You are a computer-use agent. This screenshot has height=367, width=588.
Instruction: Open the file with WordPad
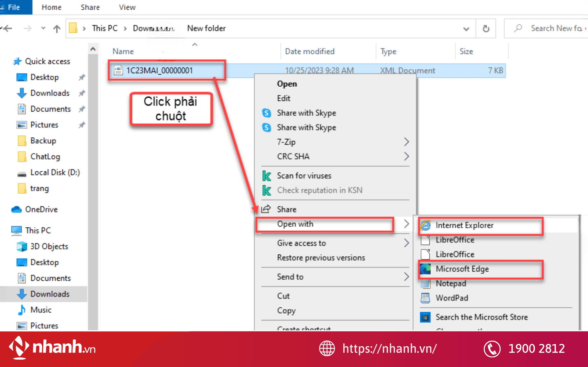pyautogui.click(x=452, y=298)
